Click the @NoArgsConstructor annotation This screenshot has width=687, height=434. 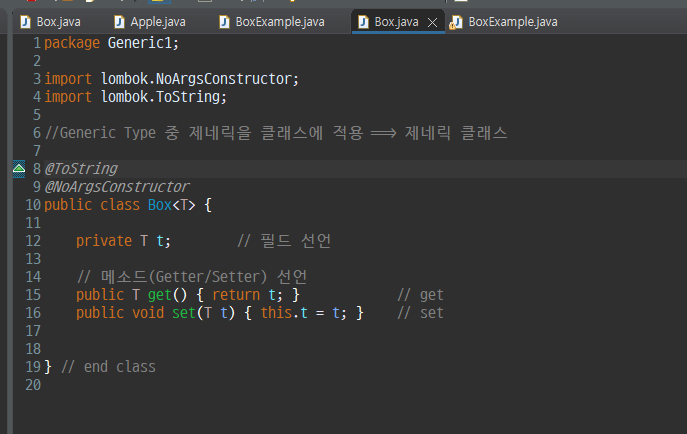pyautogui.click(x=117, y=187)
